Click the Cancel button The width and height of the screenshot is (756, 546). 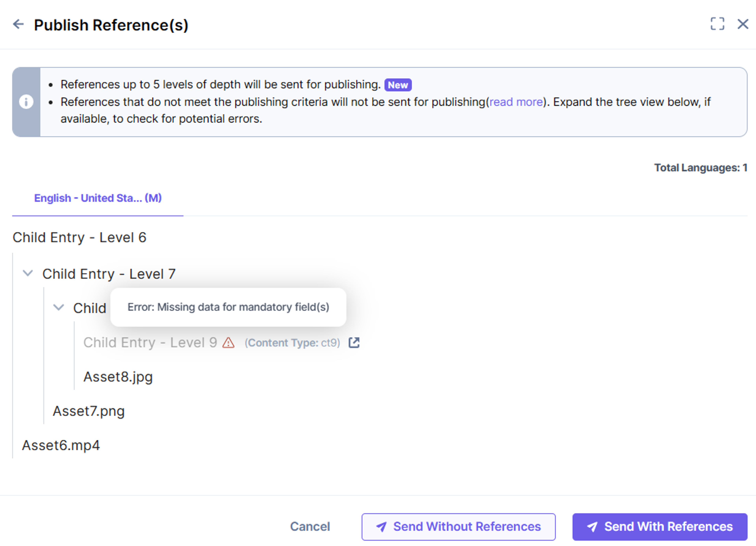[x=310, y=527]
